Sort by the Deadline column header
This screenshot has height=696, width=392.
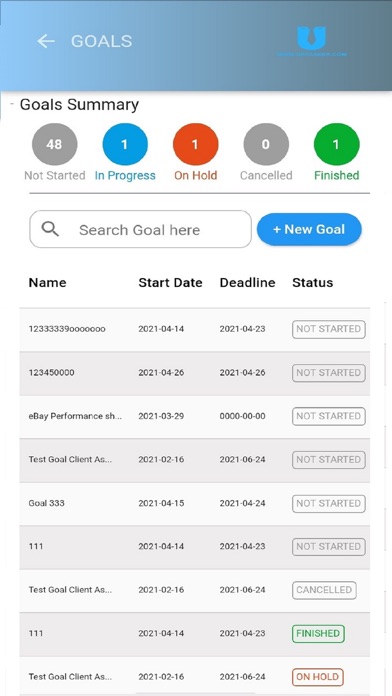pyautogui.click(x=247, y=283)
